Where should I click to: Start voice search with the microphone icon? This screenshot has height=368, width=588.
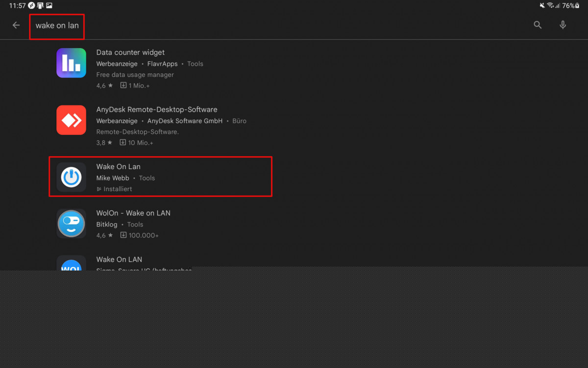(563, 25)
